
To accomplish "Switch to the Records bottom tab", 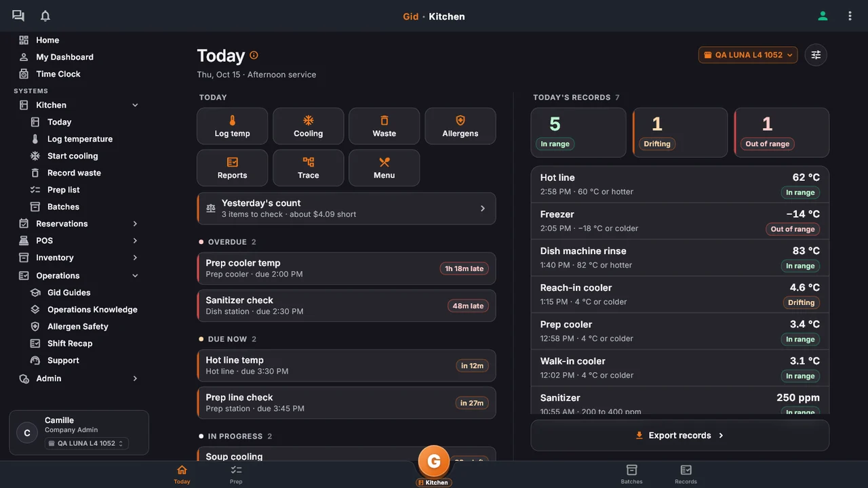I will (x=686, y=474).
